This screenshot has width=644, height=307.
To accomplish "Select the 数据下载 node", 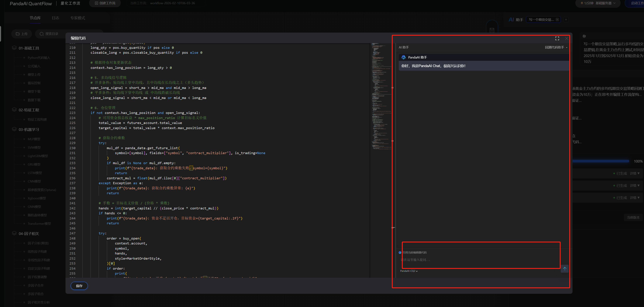I will tap(34, 100).
